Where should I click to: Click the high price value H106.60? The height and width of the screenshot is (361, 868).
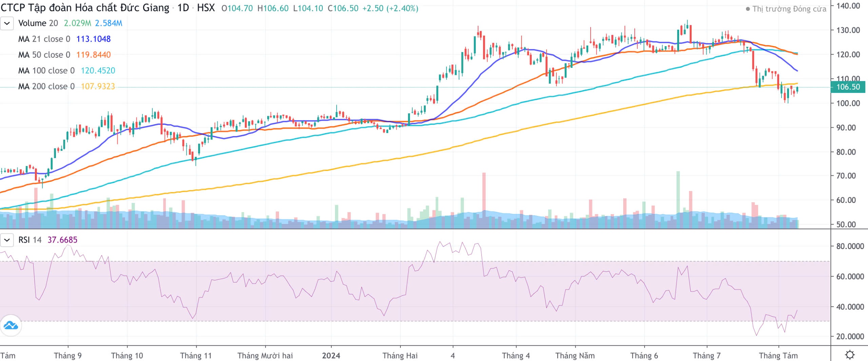273,8
